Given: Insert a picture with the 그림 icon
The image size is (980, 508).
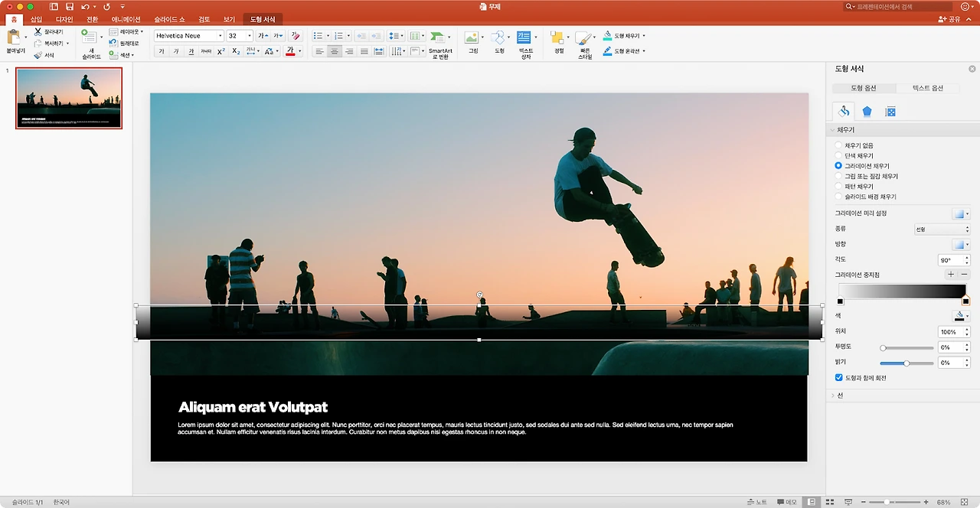Looking at the screenshot, I should [472, 38].
